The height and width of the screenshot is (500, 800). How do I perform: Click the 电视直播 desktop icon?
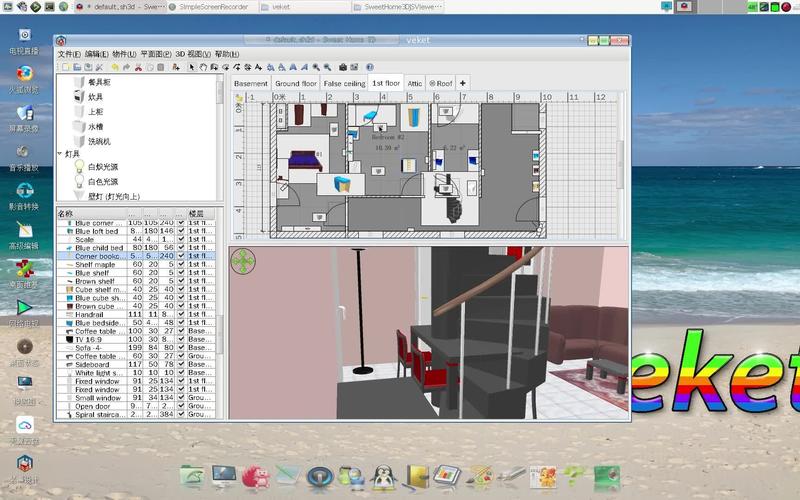point(24,41)
